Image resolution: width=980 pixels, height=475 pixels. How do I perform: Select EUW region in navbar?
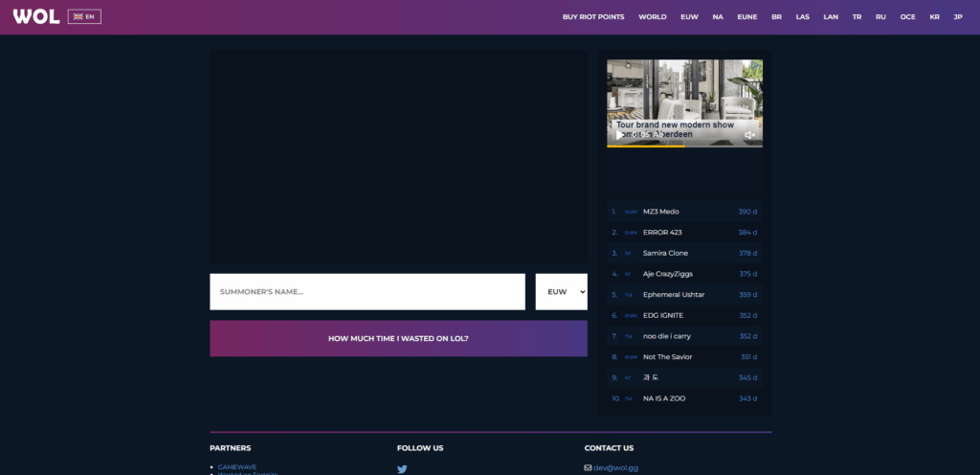pos(689,17)
